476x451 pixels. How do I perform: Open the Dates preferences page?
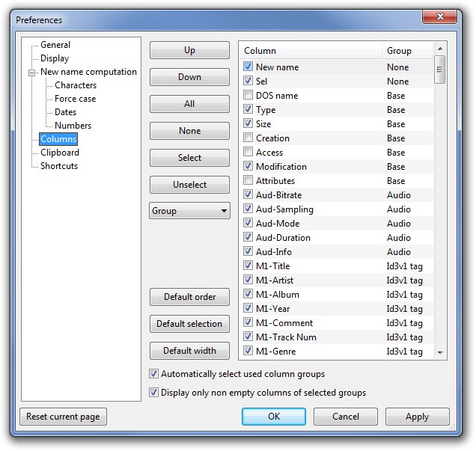coord(66,112)
